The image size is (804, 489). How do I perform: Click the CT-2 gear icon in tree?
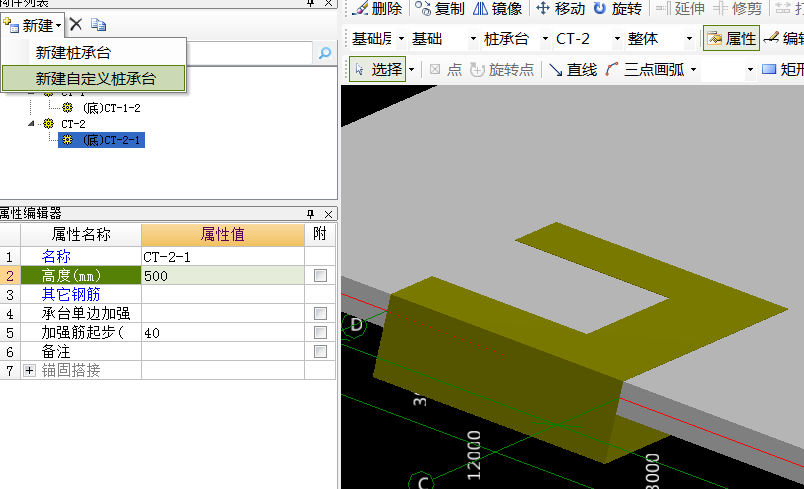point(49,124)
